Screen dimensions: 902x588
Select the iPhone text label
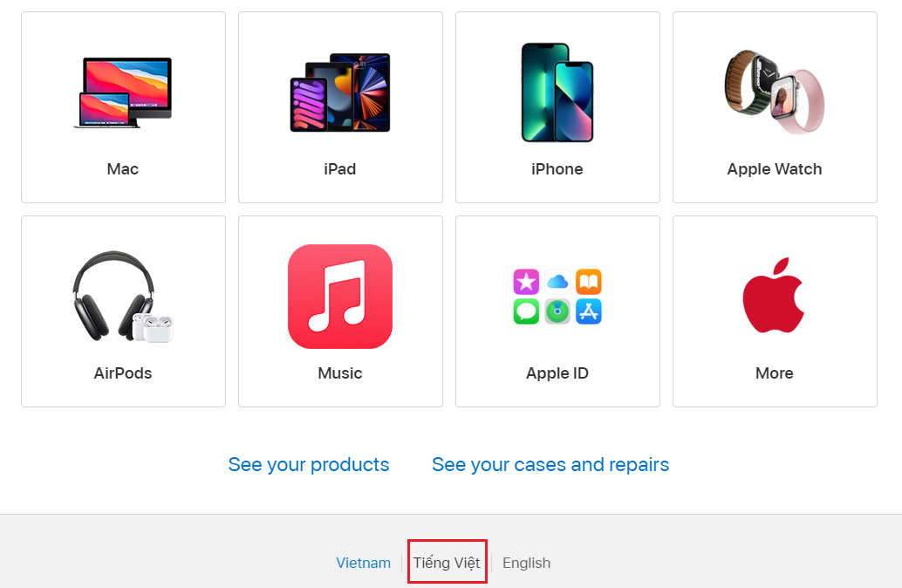(x=557, y=169)
